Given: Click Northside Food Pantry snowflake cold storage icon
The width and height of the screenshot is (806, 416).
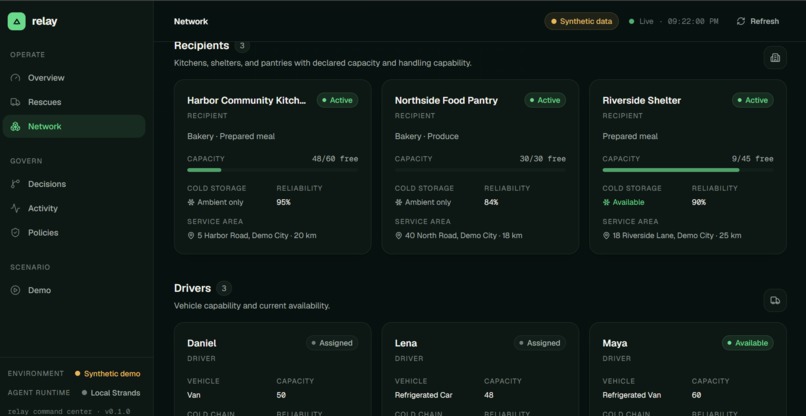Looking at the screenshot, I should (398, 202).
